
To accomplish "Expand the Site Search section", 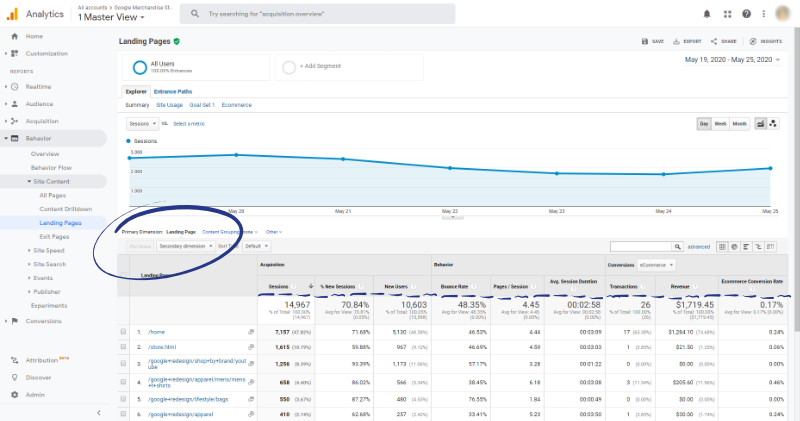I will tap(29, 264).
